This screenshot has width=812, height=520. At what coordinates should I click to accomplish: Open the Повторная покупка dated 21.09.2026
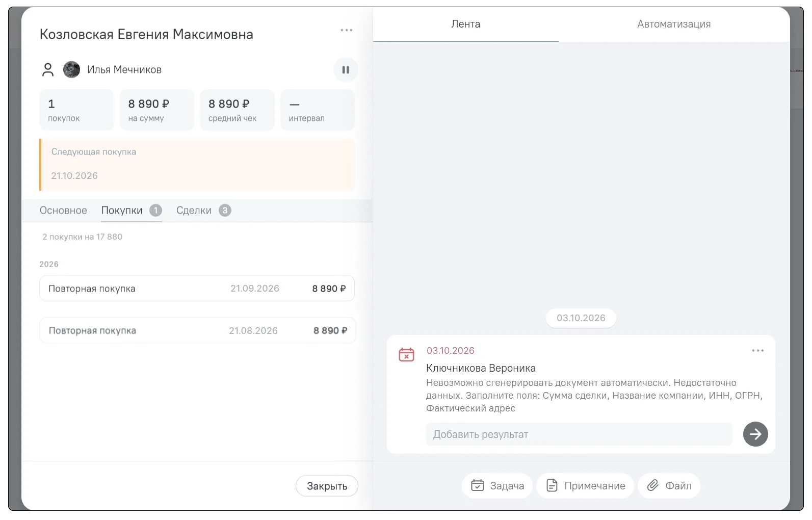(x=197, y=289)
